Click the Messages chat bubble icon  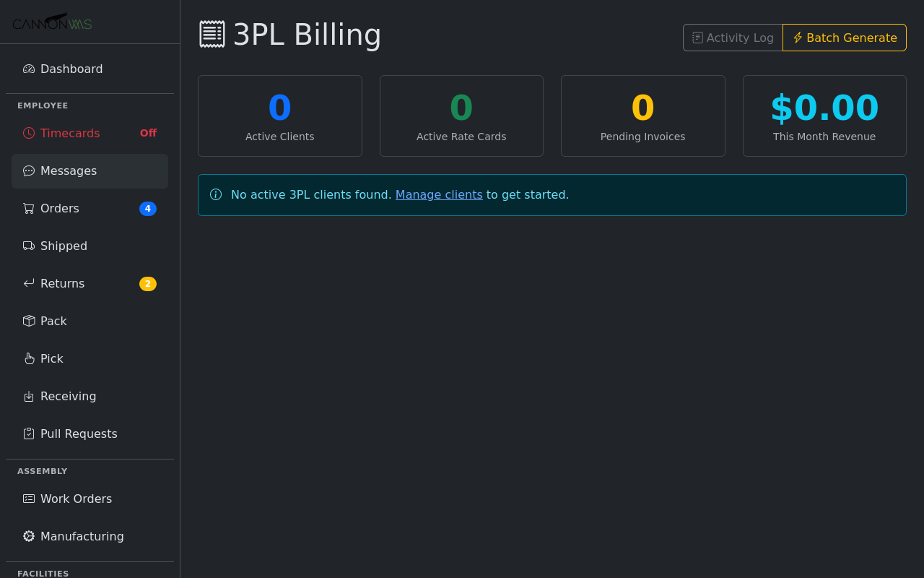27,171
